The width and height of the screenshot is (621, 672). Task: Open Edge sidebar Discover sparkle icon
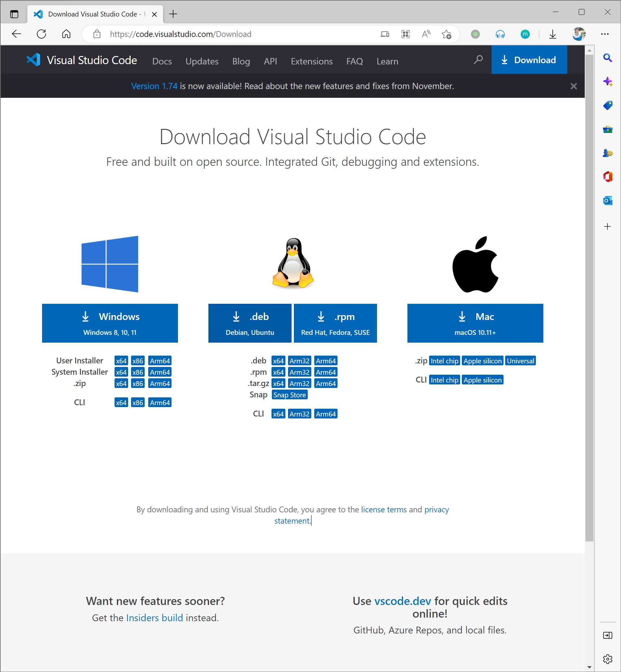click(x=607, y=82)
